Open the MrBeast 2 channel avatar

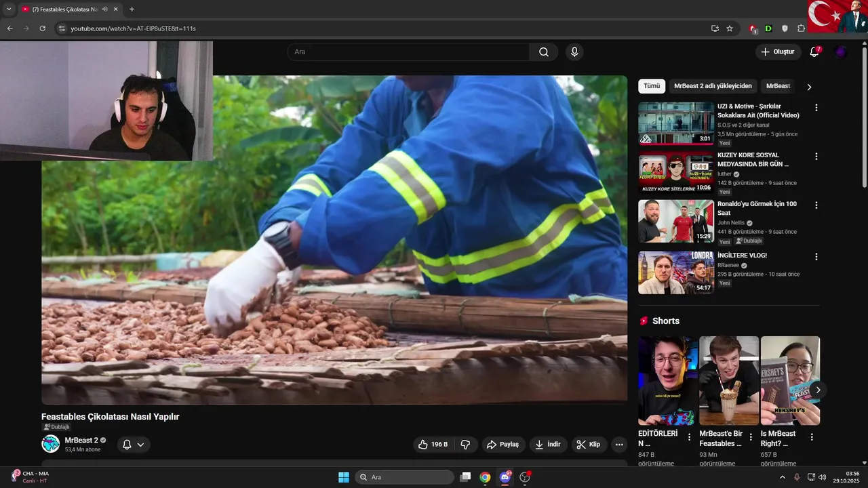[x=51, y=444]
